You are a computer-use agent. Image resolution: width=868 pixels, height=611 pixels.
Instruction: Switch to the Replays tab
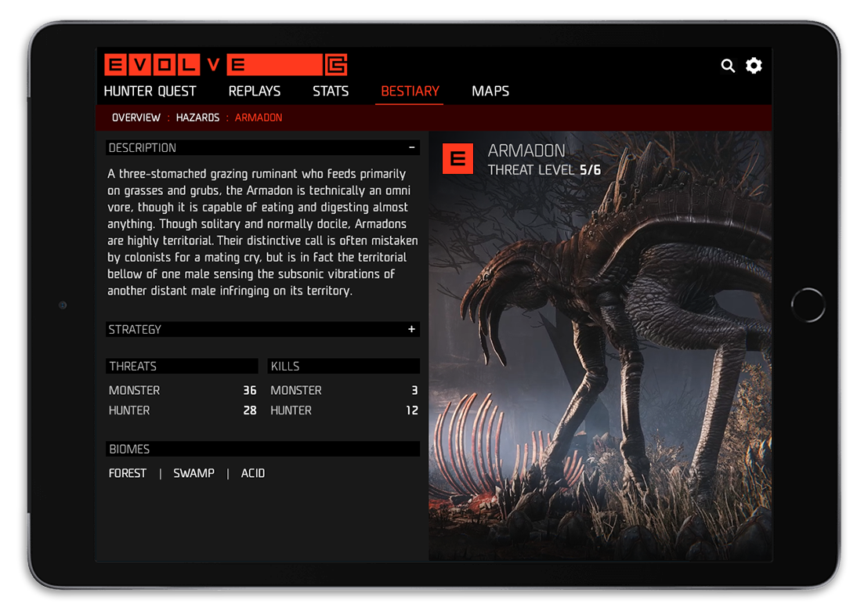pyautogui.click(x=255, y=92)
